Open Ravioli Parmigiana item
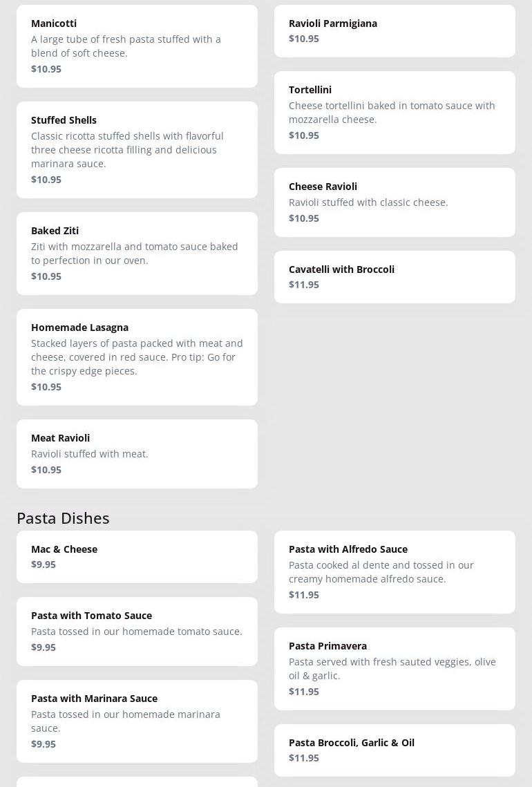Image resolution: width=532 pixels, height=787 pixels. pos(395,31)
